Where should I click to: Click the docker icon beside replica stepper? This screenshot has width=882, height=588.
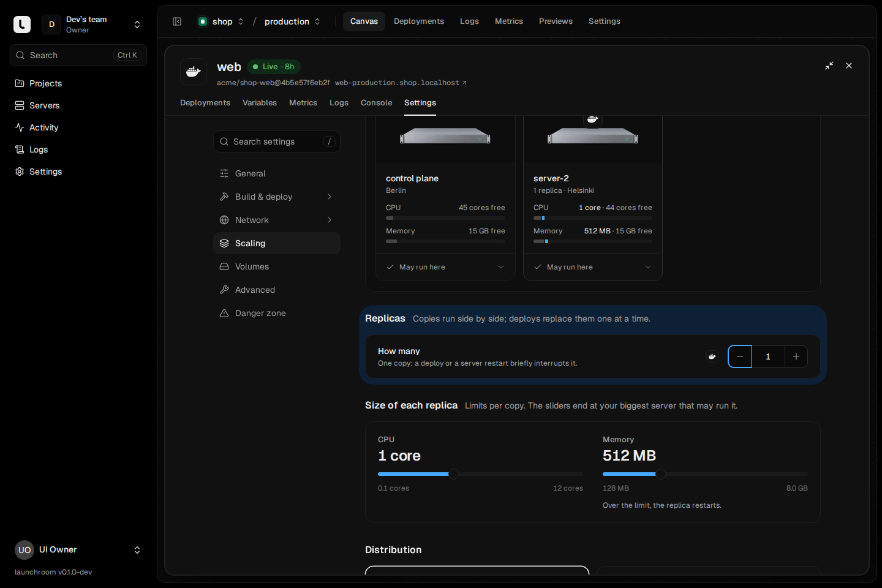[712, 356]
